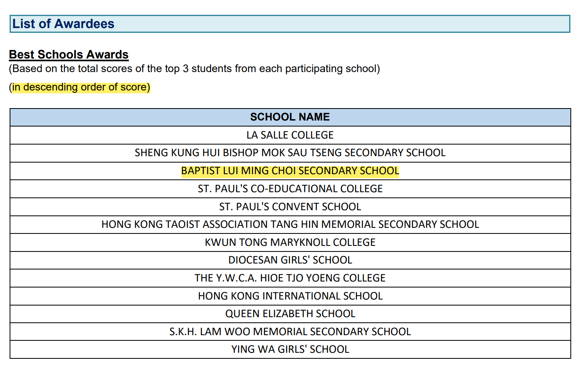Viewport: 588px width, 372px height.
Task: Click 'DIOCESAN GIRLS' SCHOOL' row
Action: [290, 260]
